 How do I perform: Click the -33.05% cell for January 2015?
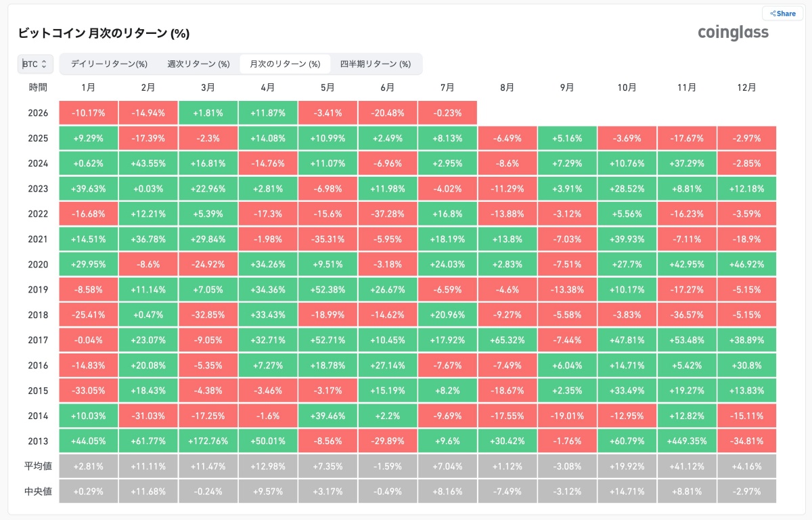point(89,391)
